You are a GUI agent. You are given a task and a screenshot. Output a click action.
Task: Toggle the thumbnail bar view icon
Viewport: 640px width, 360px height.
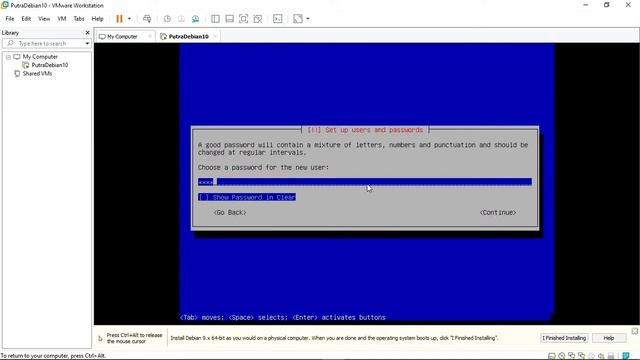(229, 19)
